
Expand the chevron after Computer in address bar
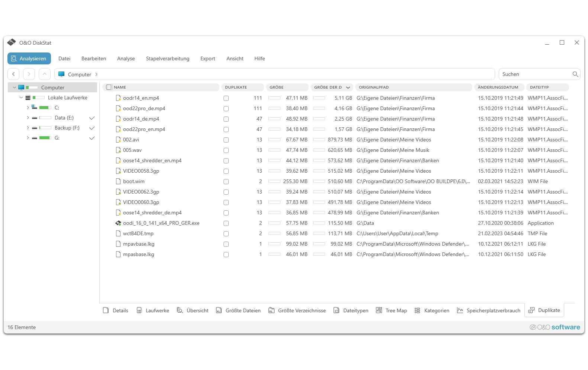click(x=96, y=74)
